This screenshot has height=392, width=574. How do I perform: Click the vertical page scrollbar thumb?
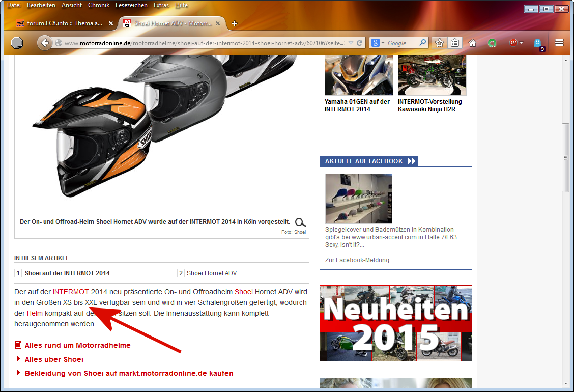pyautogui.click(x=565, y=158)
